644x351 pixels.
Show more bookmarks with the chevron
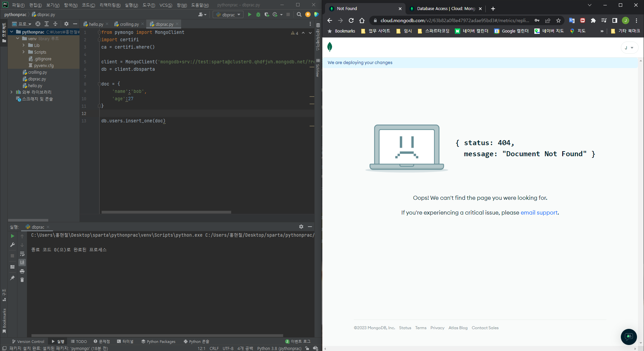point(602,31)
